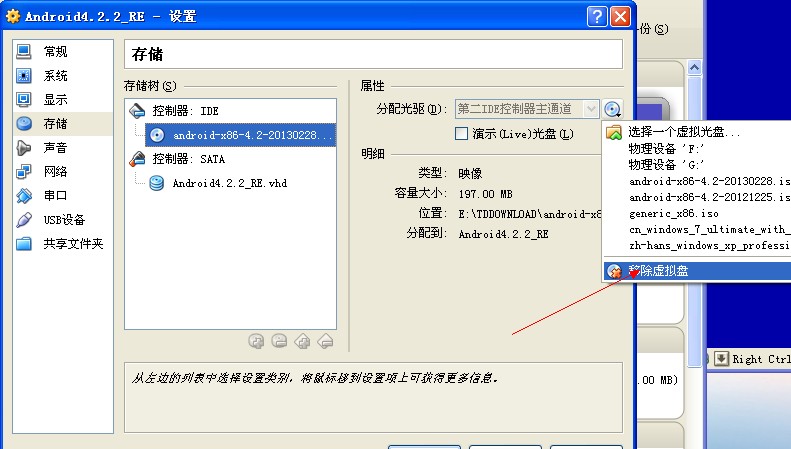
Task: Open the 第二IDE控制器主通道 drive dropdown
Action: coord(527,109)
